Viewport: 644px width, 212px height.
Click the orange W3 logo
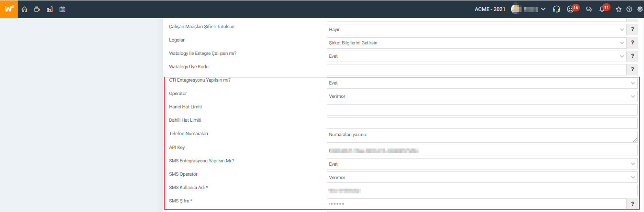9,9
